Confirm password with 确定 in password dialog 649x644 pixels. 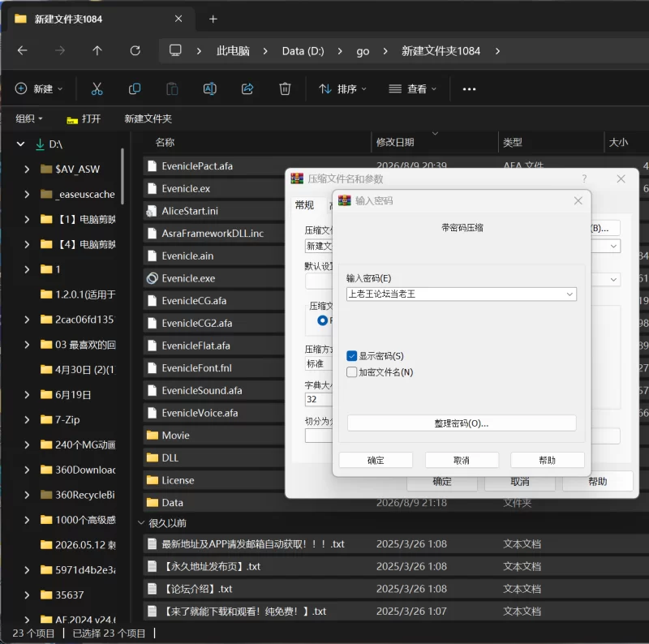point(376,460)
